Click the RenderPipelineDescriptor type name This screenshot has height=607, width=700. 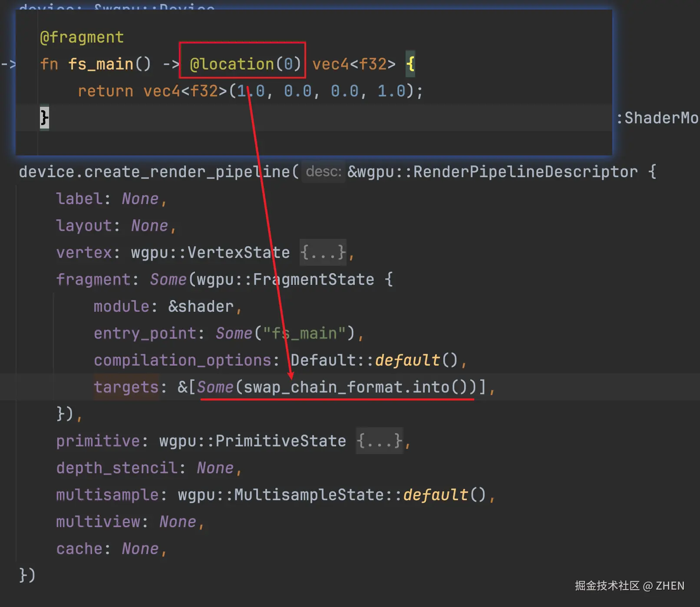click(525, 172)
